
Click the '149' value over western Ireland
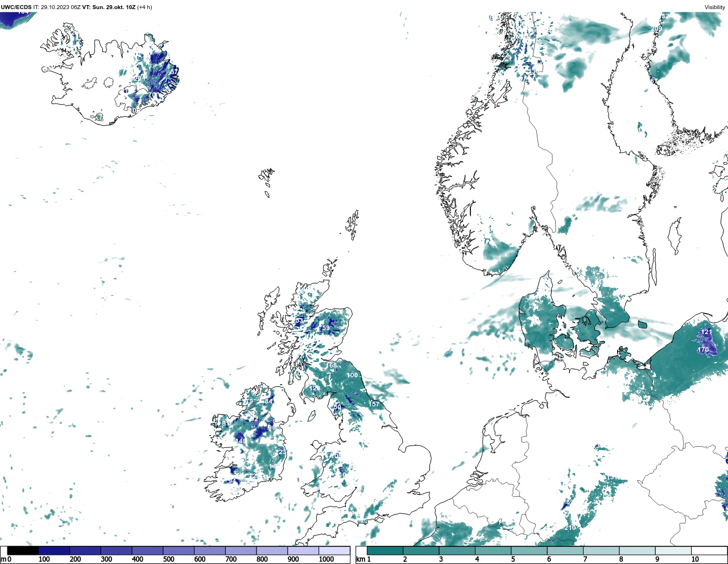pos(241,441)
